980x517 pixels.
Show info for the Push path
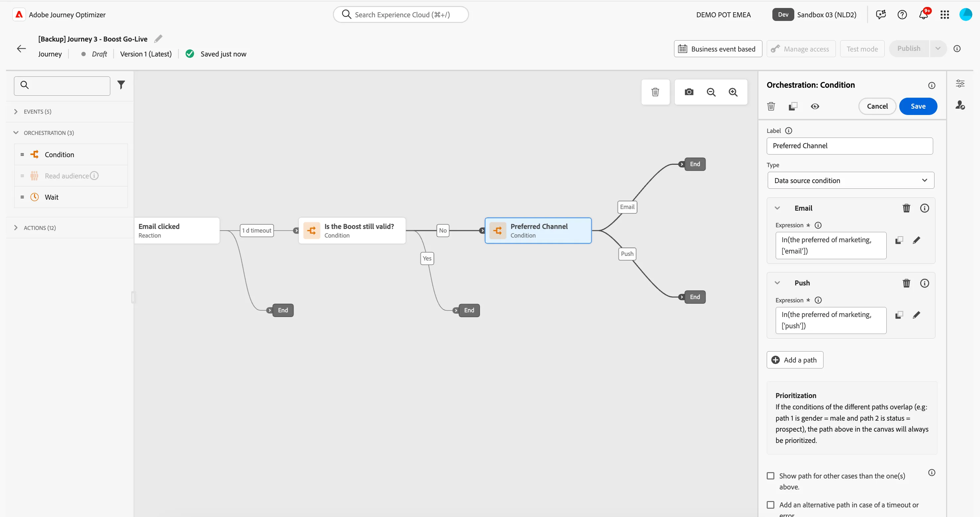pos(925,283)
